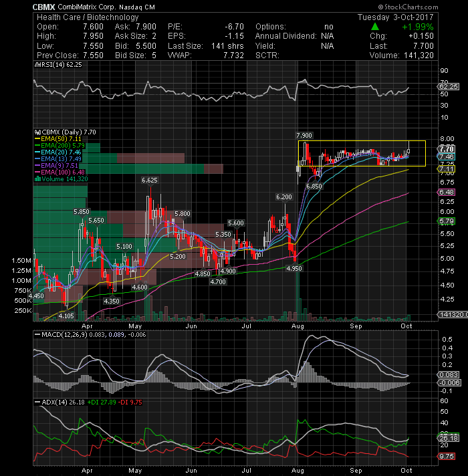Click the 7.900 high price annotation
This screenshot has width=468, height=476.
304,136
